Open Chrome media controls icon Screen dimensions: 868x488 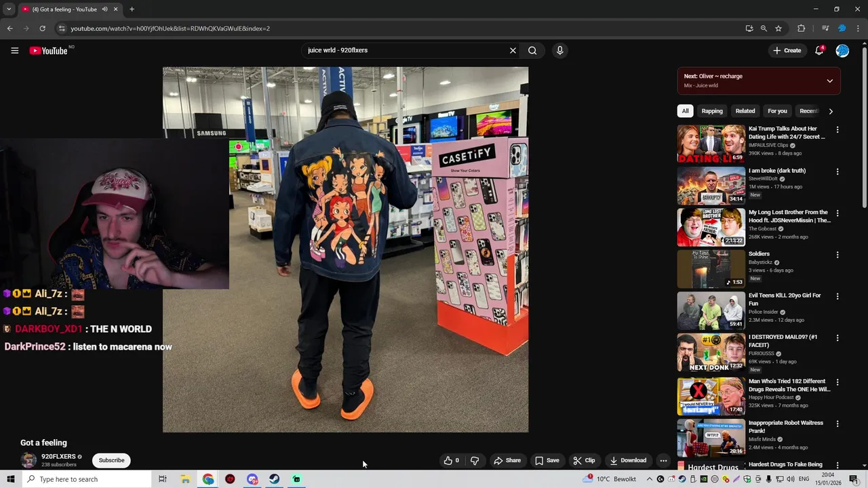(x=825, y=28)
